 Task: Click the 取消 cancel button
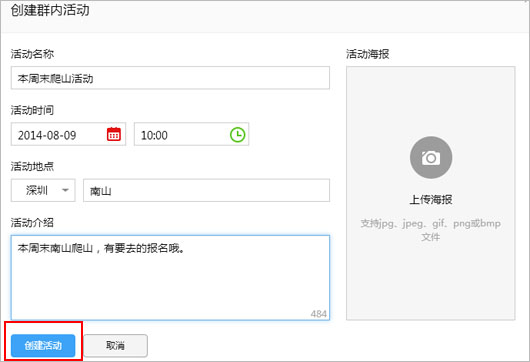click(115, 345)
